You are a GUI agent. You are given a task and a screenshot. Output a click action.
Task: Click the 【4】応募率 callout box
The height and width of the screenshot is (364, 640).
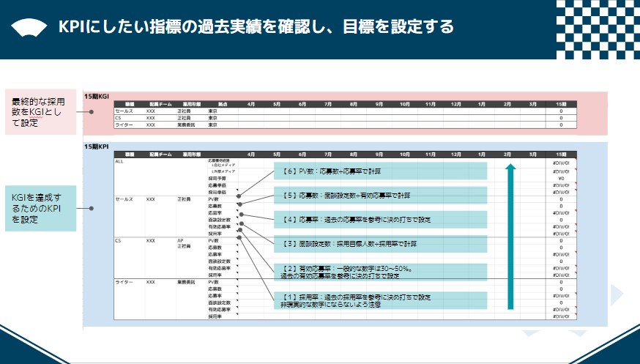click(381, 219)
